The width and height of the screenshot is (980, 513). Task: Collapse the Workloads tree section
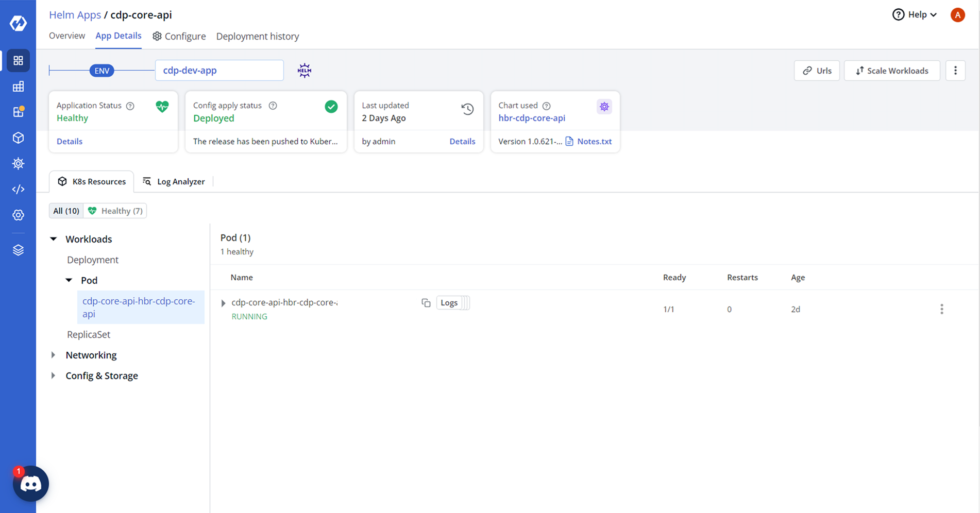[x=54, y=239]
